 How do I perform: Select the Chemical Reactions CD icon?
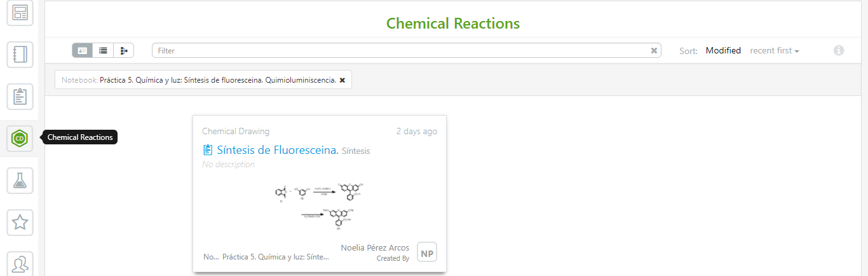coord(20,138)
